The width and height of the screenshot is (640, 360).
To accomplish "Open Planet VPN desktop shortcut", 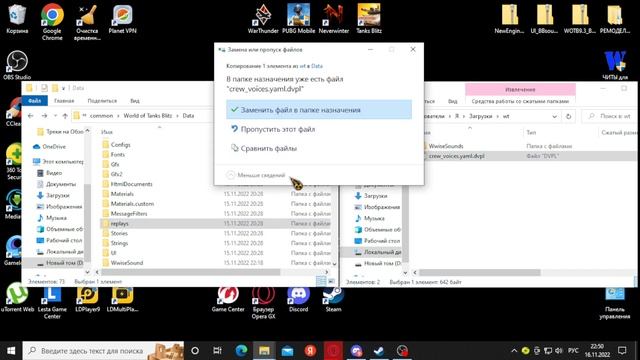I will 122,19.
